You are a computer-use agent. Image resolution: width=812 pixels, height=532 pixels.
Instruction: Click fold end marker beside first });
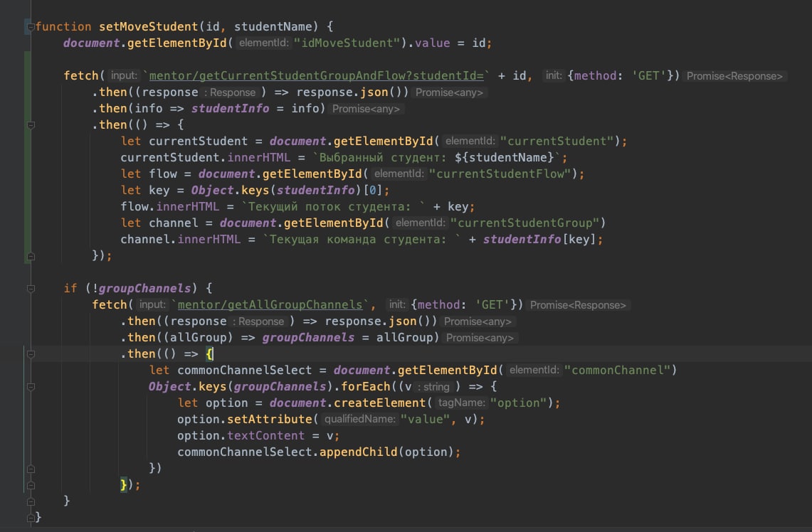click(31, 256)
